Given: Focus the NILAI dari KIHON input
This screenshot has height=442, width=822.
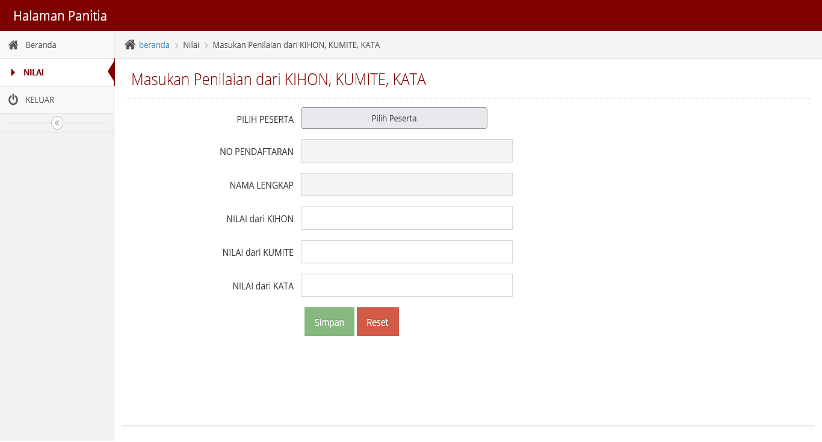Looking at the screenshot, I should pos(407,218).
